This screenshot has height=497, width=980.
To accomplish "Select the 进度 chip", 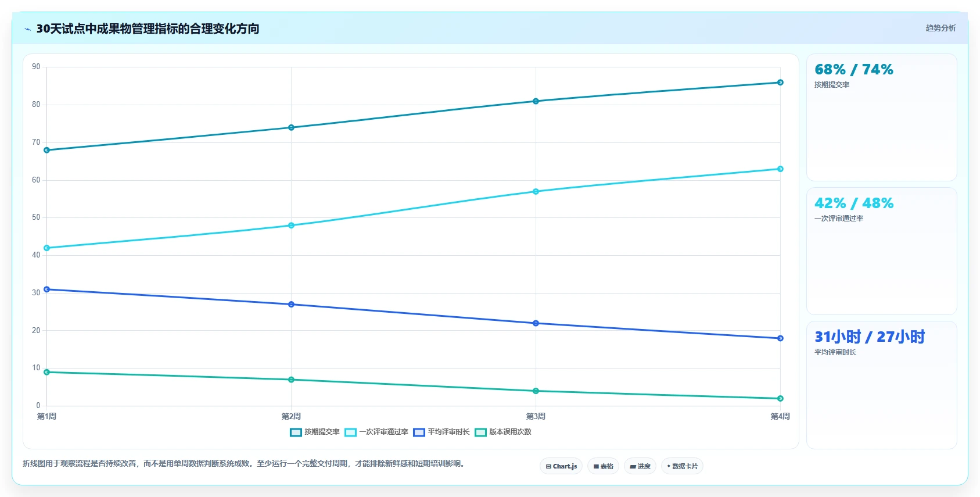I will [640, 466].
